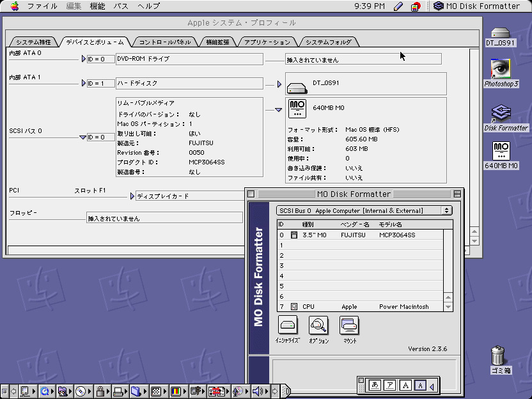Collapse the control strip end tab
The width and height of the screenshot is (532, 399).
pyautogui.click(x=286, y=391)
